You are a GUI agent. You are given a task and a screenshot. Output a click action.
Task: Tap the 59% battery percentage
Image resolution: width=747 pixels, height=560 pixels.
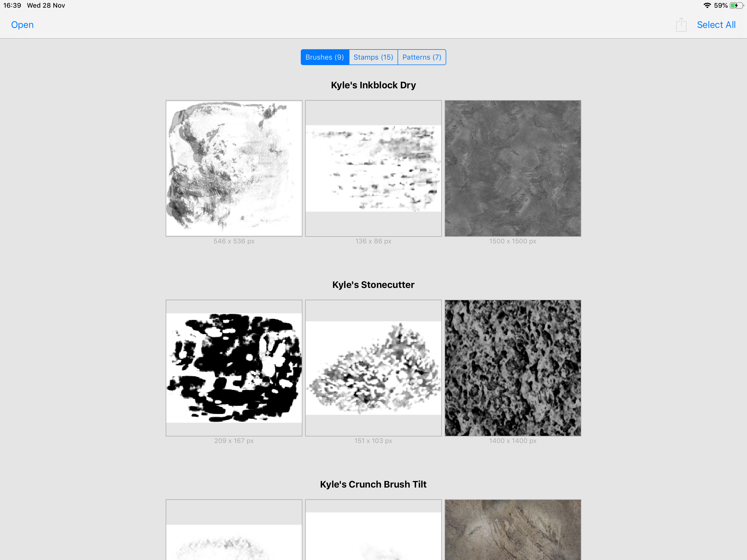(721, 5)
